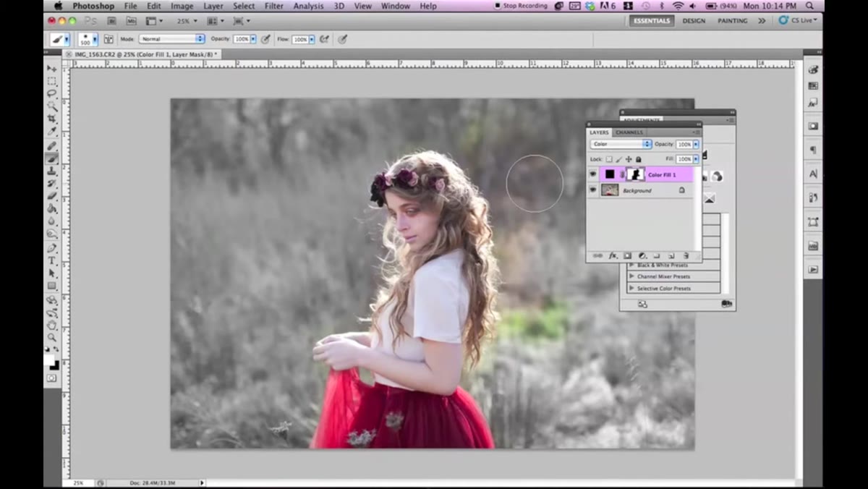Select the Crop tool
The width and height of the screenshot is (868, 489).
point(52,119)
